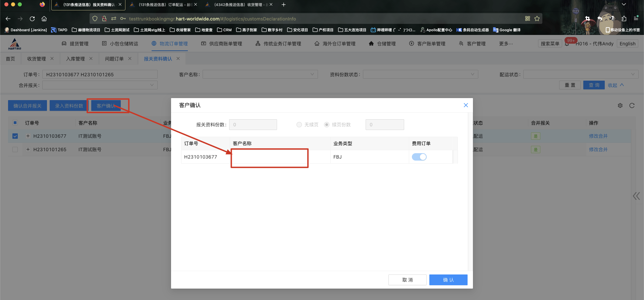Click the 订单号 search input field
Image resolution: width=644 pixels, height=300 pixels.
[100, 75]
